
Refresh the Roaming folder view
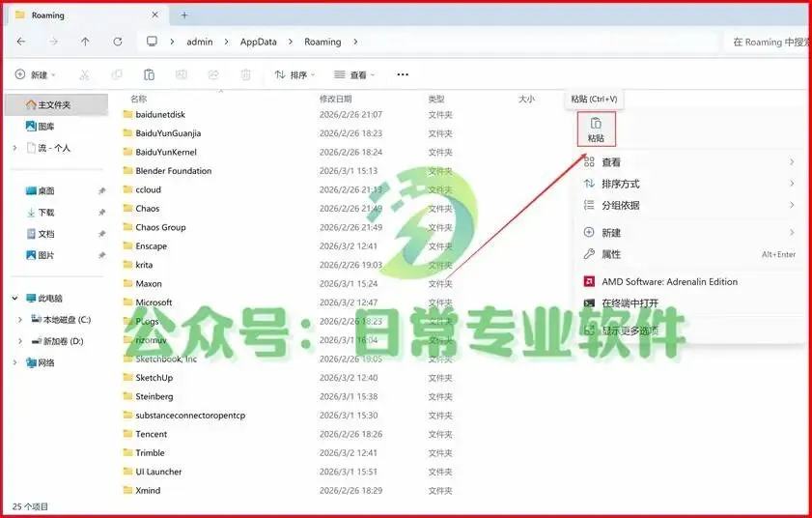[118, 42]
